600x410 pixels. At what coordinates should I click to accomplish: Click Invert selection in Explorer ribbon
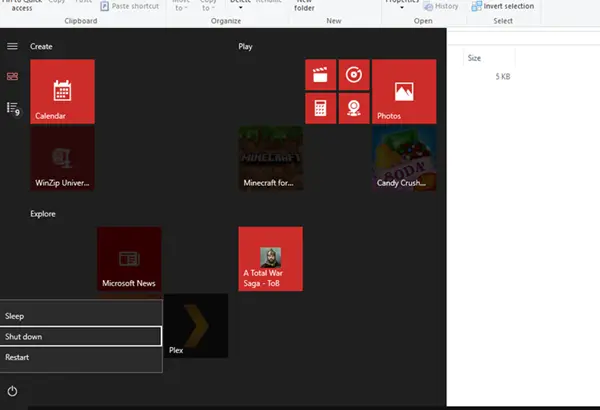click(503, 6)
